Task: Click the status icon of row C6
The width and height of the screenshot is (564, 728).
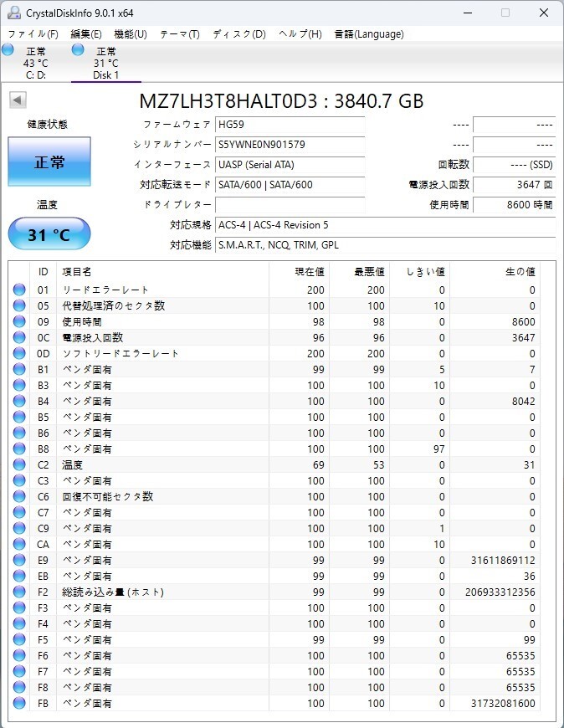Action: tap(19, 496)
